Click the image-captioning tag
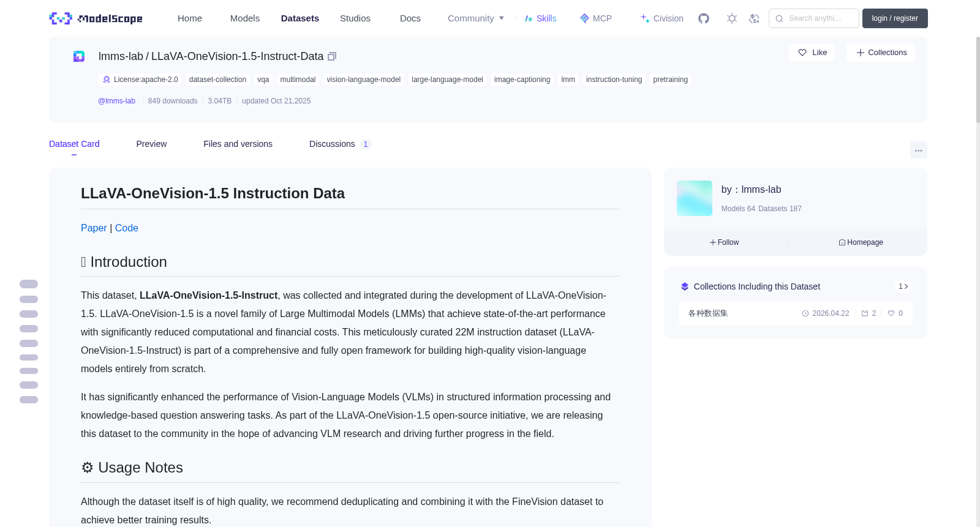Viewport: 980px width, 527px height. 522,80
